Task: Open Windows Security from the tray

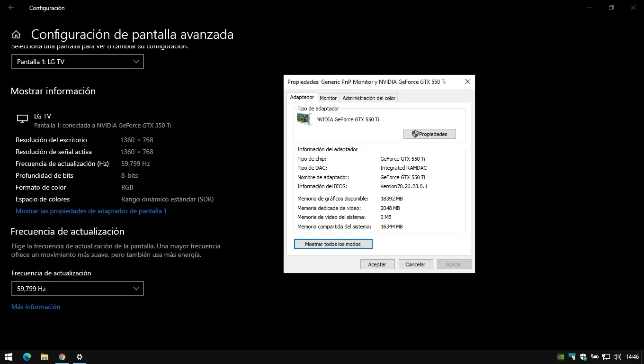Action: pyautogui.click(x=583, y=357)
